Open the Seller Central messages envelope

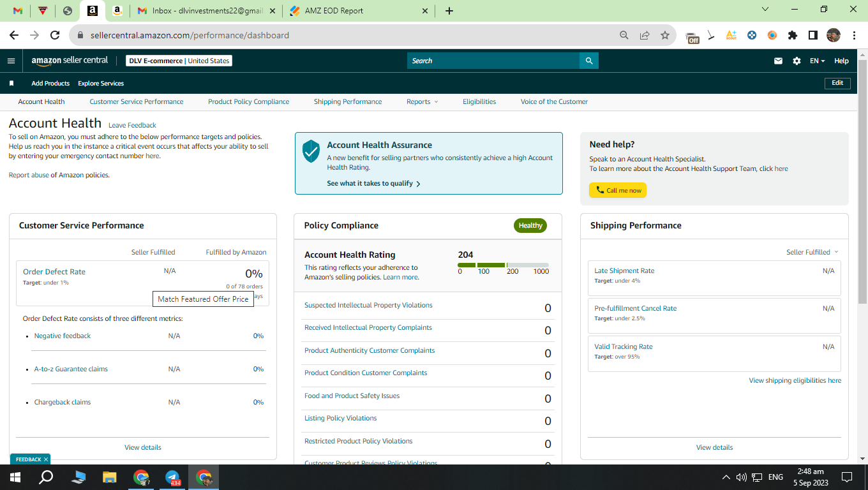[778, 61]
